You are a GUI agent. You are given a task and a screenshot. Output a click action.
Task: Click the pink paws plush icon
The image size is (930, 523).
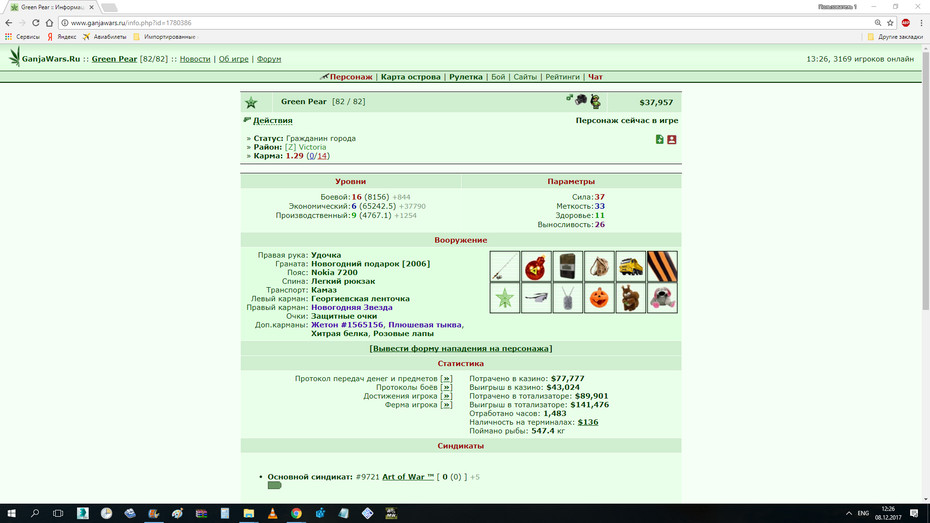662,298
